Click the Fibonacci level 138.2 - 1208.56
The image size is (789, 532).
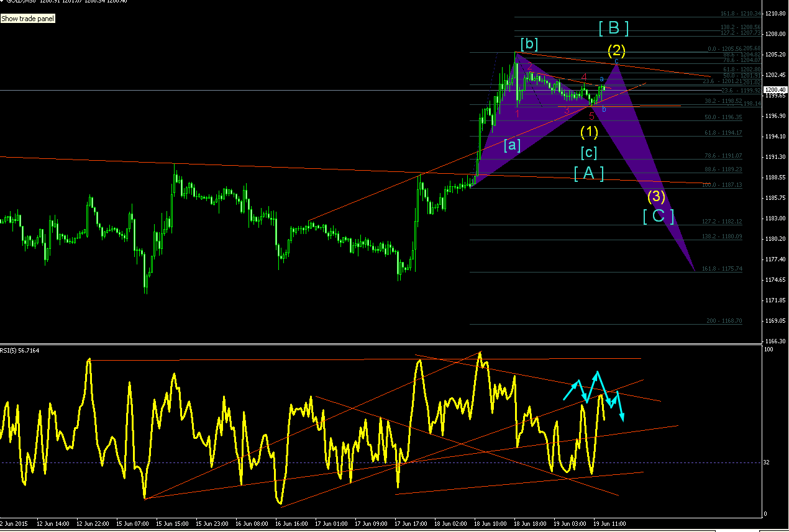pyautogui.click(x=741, y=27)
